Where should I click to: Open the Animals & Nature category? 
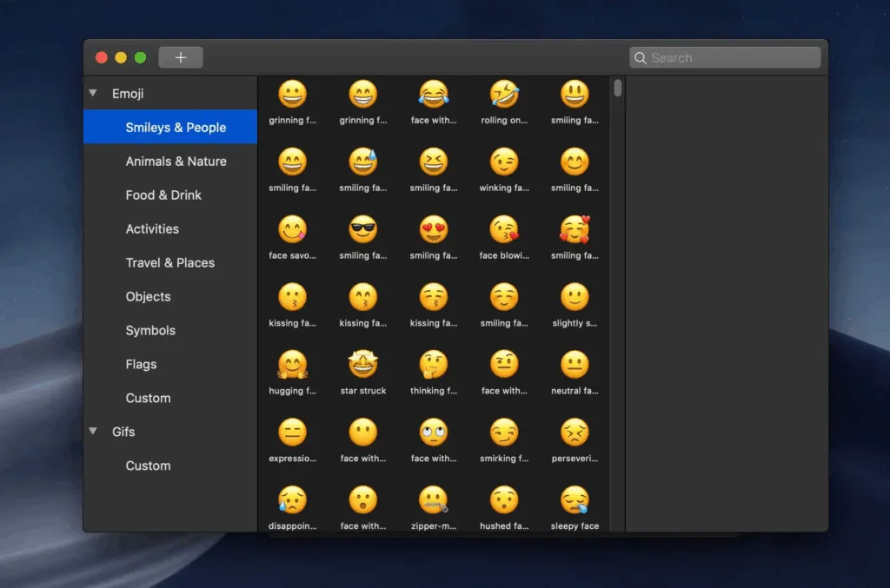pyautogui.click(x=176, y=162)
